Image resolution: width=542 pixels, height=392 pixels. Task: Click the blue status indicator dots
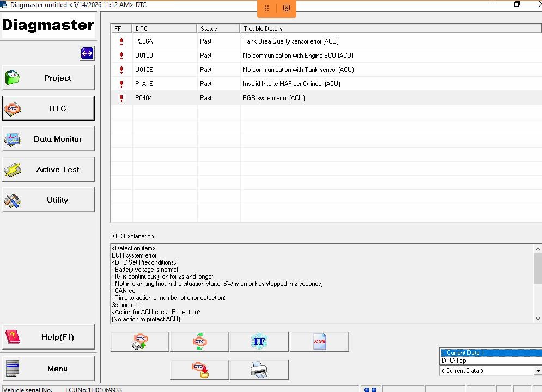(x=370, y=390)
